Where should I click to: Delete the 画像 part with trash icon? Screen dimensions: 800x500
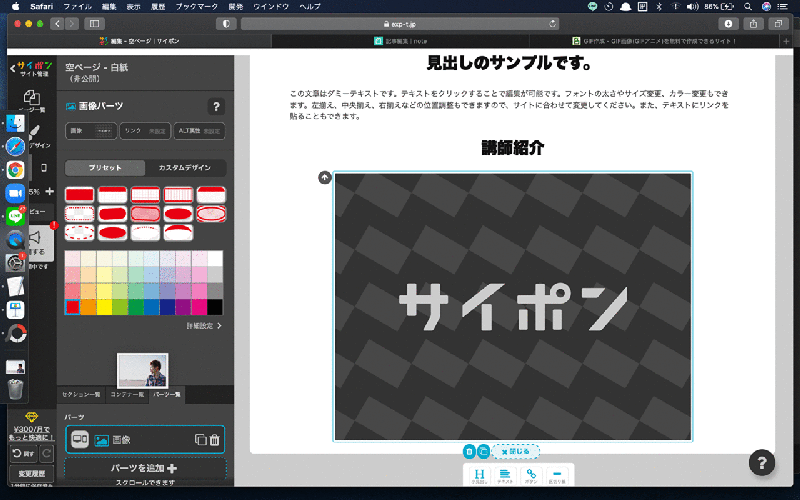[215, 440]
